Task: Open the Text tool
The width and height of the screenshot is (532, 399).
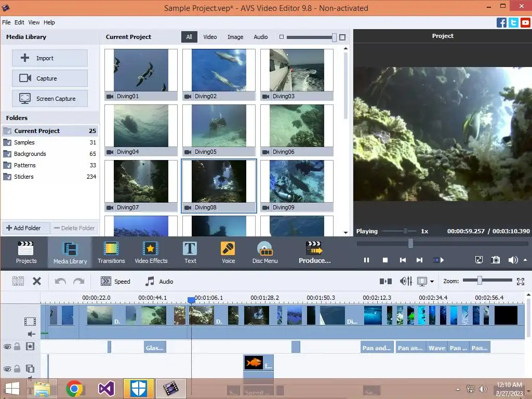Action: 190,252
